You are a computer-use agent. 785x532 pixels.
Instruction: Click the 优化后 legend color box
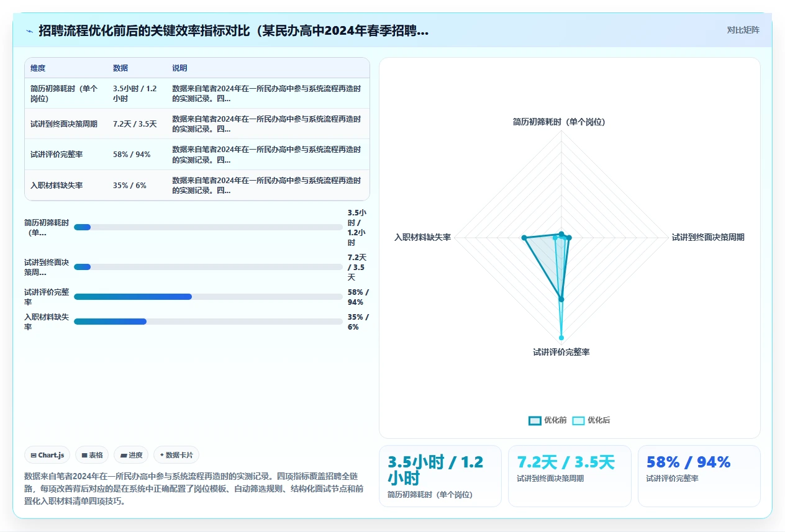pos(578,420)
